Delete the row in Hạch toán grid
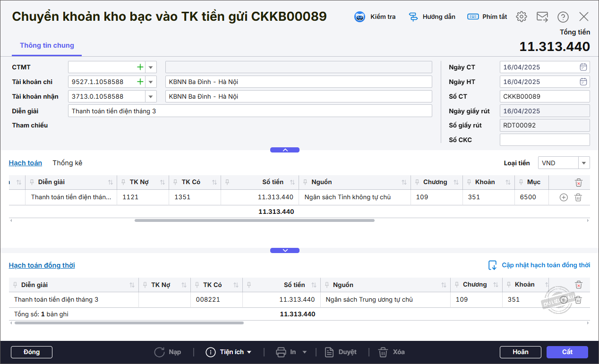 pyautogui.click(x=578, y=197)
